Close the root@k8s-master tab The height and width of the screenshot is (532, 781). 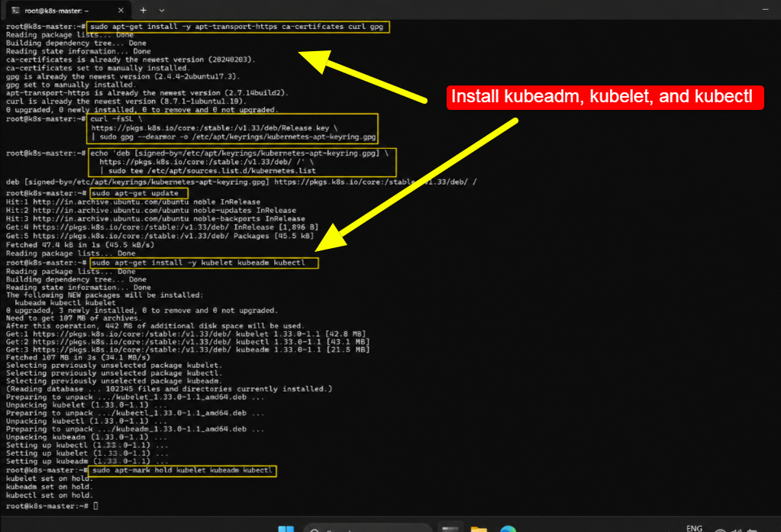pos(121,10)
